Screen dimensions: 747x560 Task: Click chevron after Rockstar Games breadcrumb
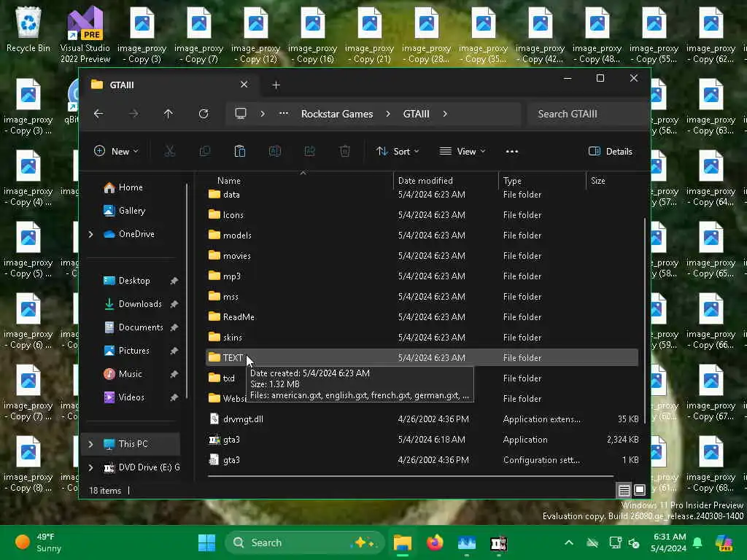pyautogui.click(x=388, y=114)
